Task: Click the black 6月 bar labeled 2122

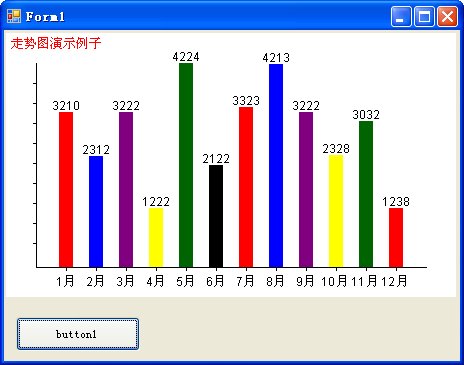Action: [x=216, y=216]
